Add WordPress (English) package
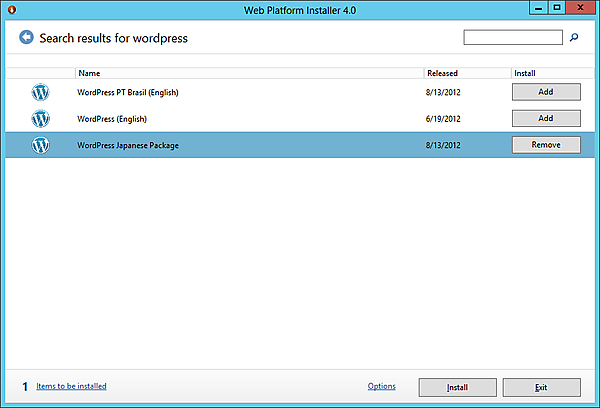This screenshot has width=600, height=408. pyautogui.click(x=546, y=118)
